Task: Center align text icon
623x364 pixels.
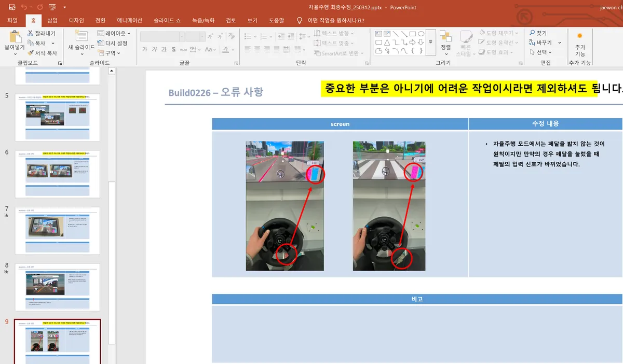Action: point(258,50)
